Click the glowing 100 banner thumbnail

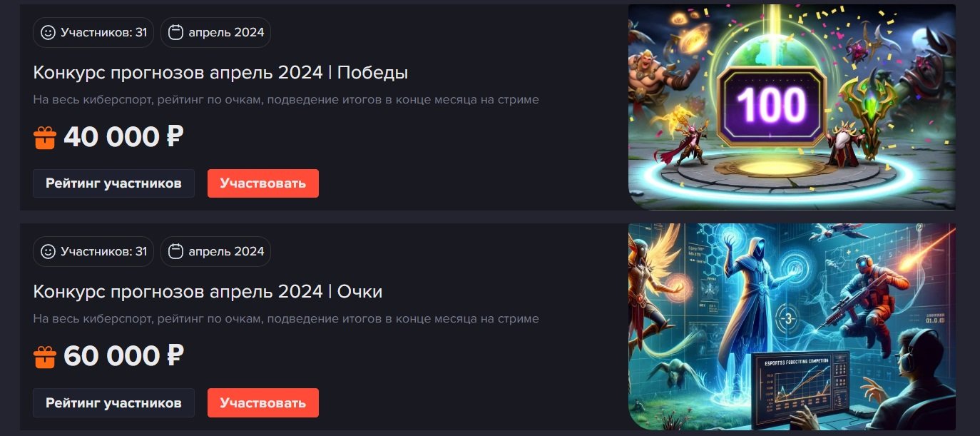(792, 107)
